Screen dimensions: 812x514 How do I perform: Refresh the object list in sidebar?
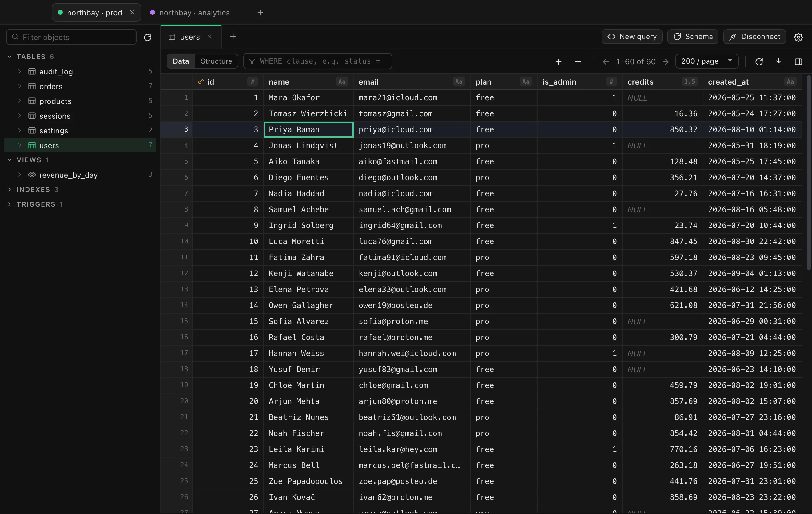pos(148,37)
